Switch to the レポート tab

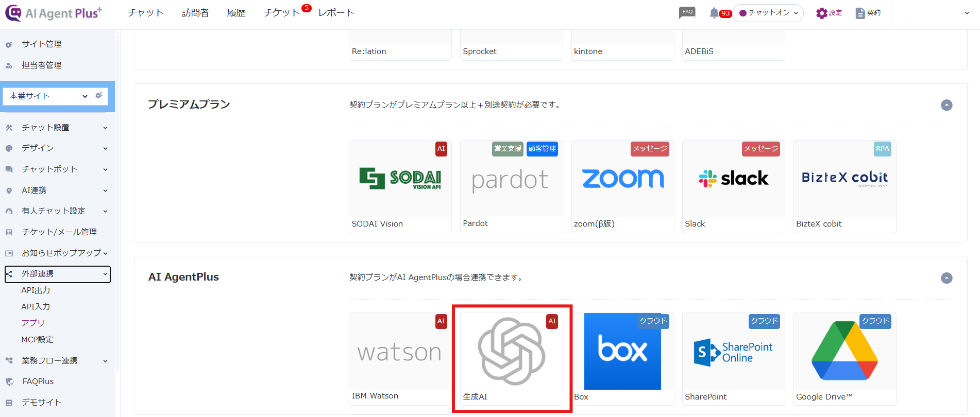[336, 13]
